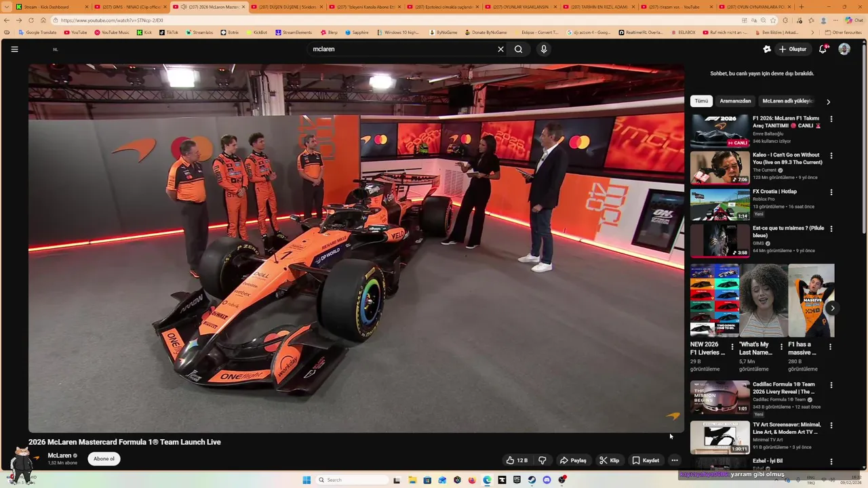
Task: Open a new browser tab with plus
Action: [x=802, y=7]
